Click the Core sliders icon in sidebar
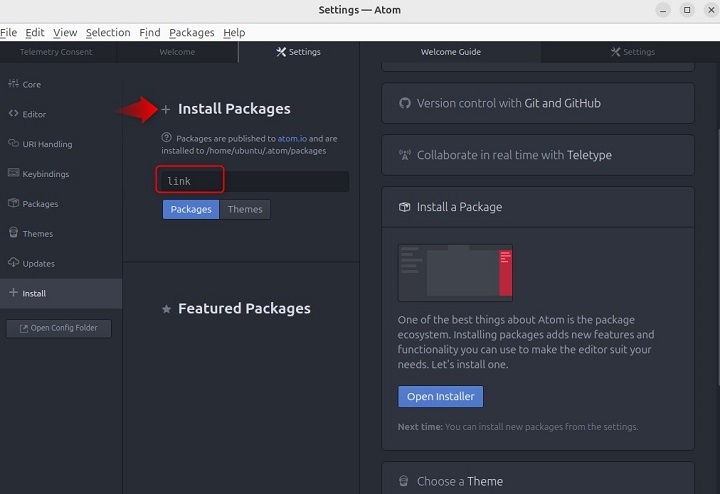 click(13, 84)
